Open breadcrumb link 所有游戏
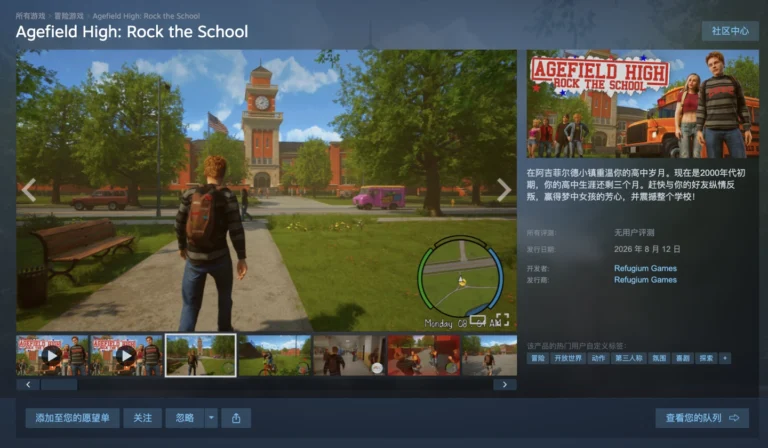 coord(30,16)
